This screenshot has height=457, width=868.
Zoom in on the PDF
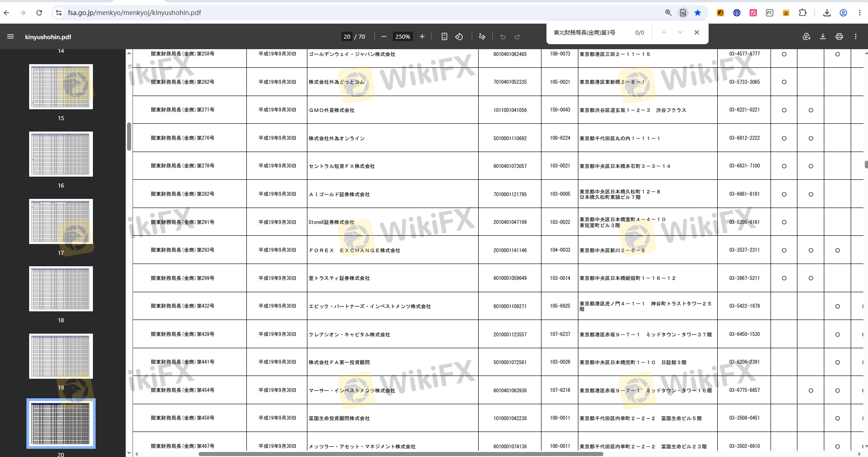pyautogui.click(x=422, y=36)
